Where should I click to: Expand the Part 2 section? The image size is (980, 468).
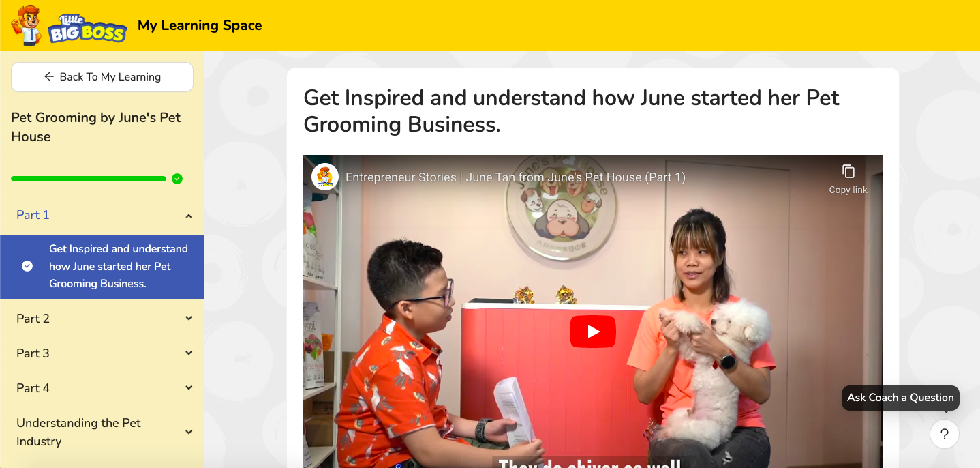102,319
